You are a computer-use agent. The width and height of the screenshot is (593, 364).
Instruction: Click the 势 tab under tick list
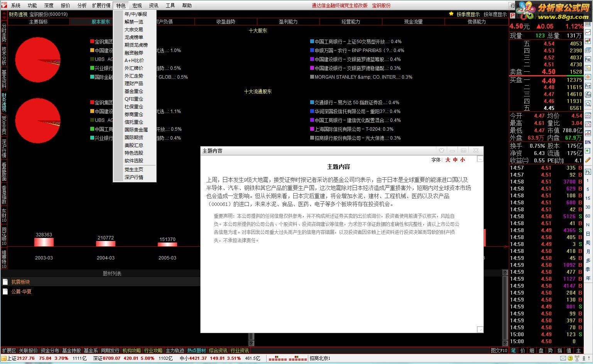point(550,351)
